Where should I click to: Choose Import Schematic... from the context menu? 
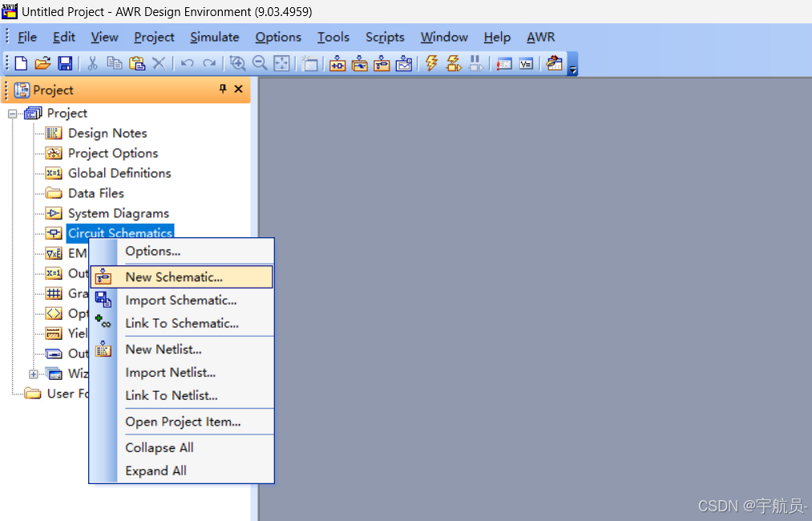[181, 301]
